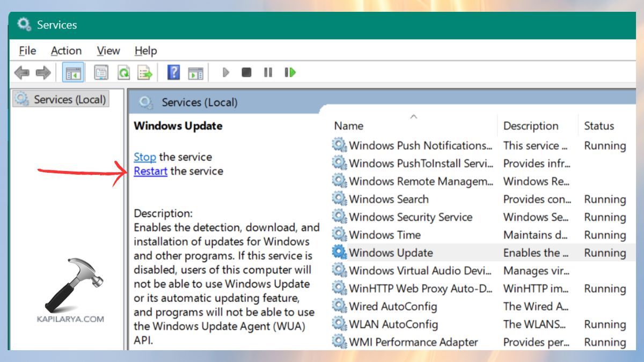Select the Windows Search service row
This screenshot has height=362, width=644.
click(x=389, y=199)
